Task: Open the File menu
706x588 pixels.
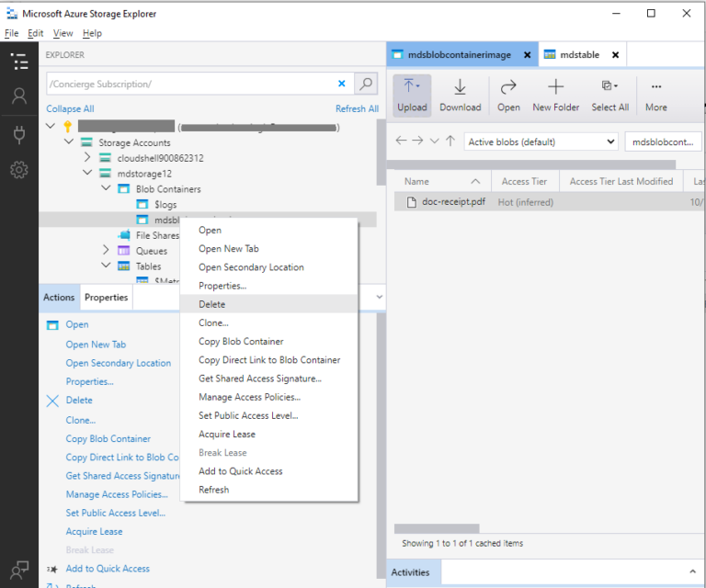Action: [x=12, y=33]
